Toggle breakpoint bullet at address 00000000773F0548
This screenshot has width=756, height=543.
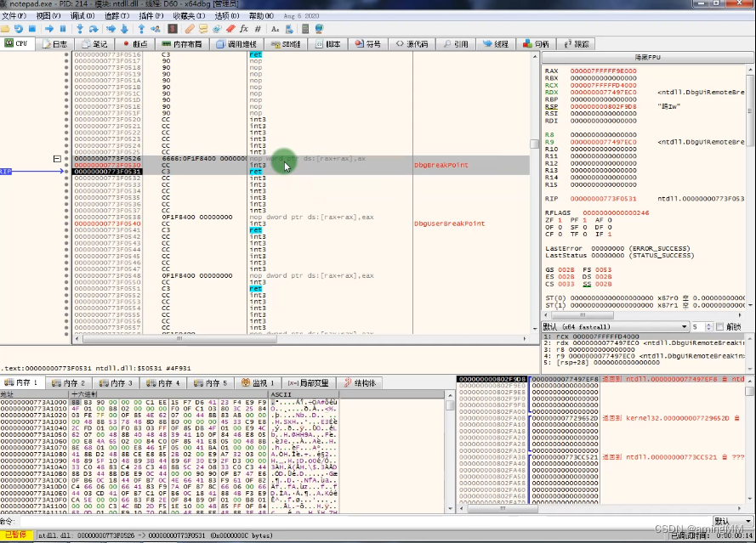[66, 275]
